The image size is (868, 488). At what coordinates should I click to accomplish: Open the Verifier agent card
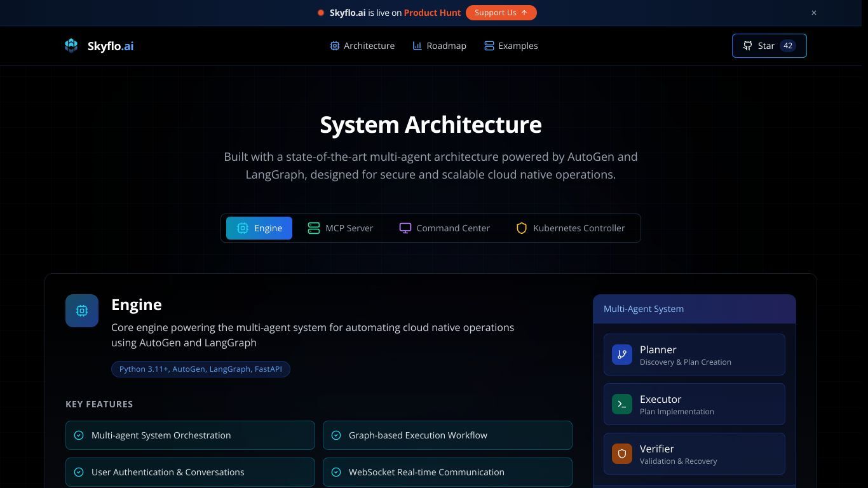click(x=695, y=454)
